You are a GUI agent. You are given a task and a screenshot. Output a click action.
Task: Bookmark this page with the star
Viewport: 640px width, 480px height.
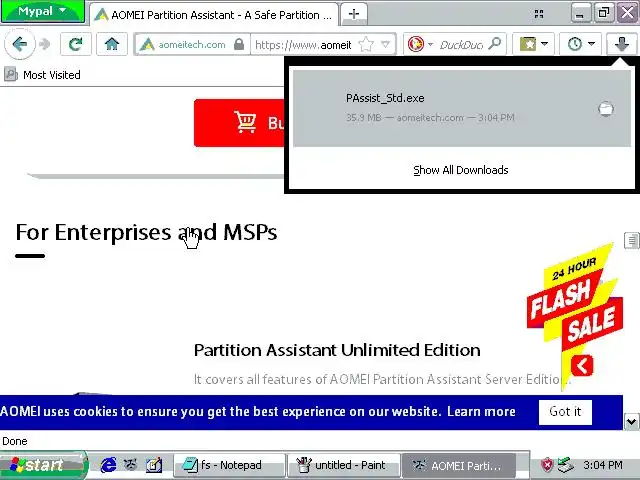(x=366, y=44)
